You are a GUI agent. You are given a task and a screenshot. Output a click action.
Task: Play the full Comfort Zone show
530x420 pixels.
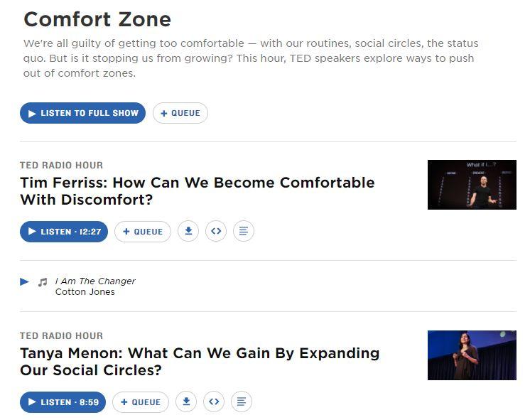tap(83, 113)
